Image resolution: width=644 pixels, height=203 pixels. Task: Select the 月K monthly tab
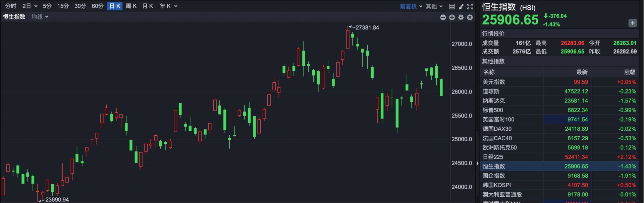tap(148, 6)
